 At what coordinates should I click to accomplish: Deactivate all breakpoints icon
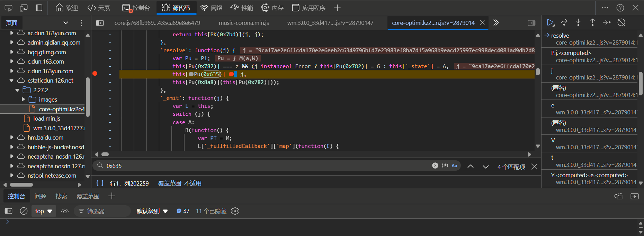pos(621,23)
